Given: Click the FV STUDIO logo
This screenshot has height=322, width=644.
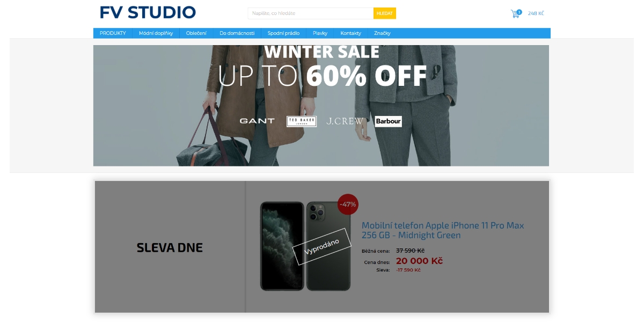Looking at the screenshot, I should tap(148, 12).
